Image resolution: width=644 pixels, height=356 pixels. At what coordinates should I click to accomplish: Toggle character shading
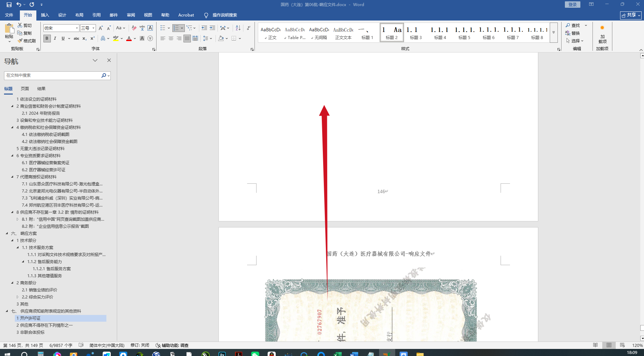coord(142,38)
